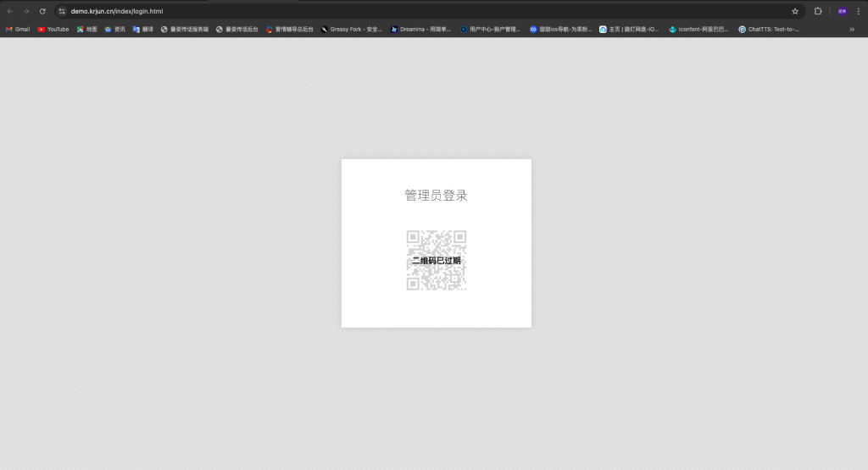Open the purple profile avatar
Image resolution: width=868 pixels, height=470 pixels.
click(x=842, y=11)
